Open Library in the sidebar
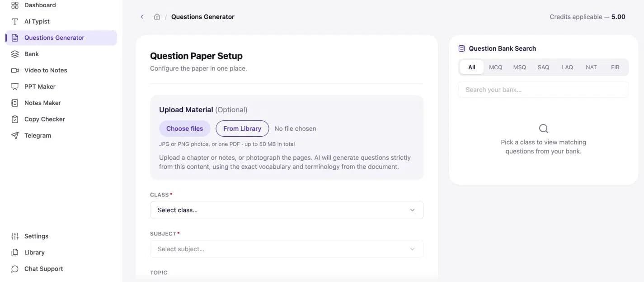Image resolution: width=644 pixels, height=282 pixels. [61, 253]
